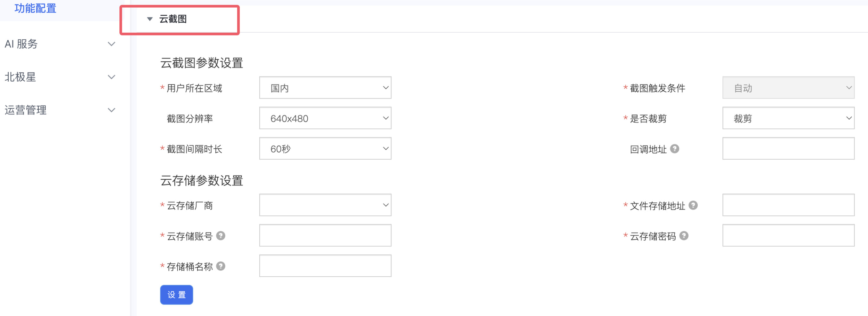
Task: Open the 截图分辨率 dropdown showing 640x480
Action: 325,118
